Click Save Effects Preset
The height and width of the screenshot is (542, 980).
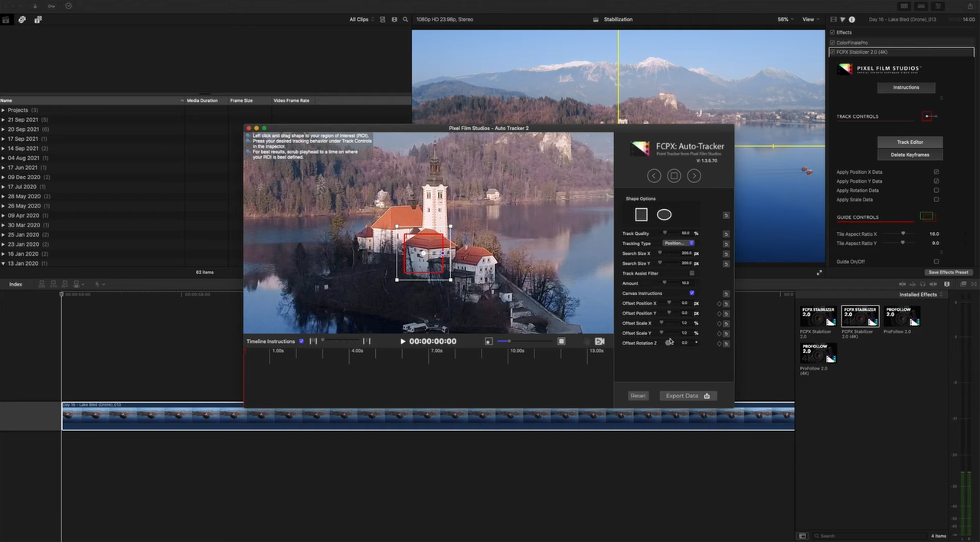pyautogui.click(x=949, y=273)
